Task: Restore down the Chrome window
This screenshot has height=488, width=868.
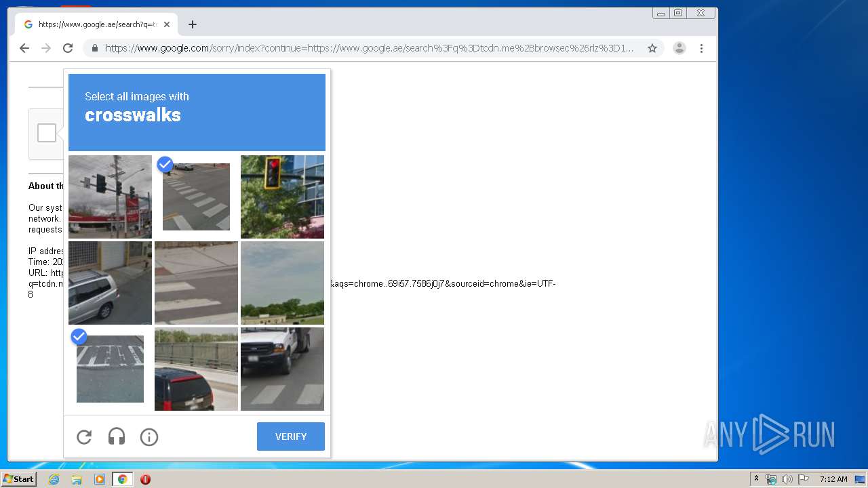Action: pyautogui.click(x=678, y=13)
